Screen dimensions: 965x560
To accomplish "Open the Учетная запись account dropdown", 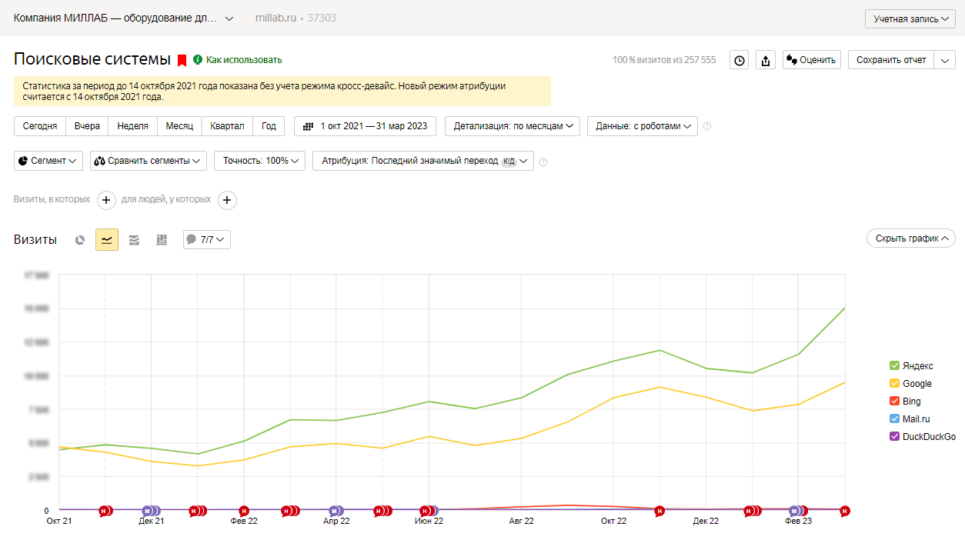I will click(910, 18).
